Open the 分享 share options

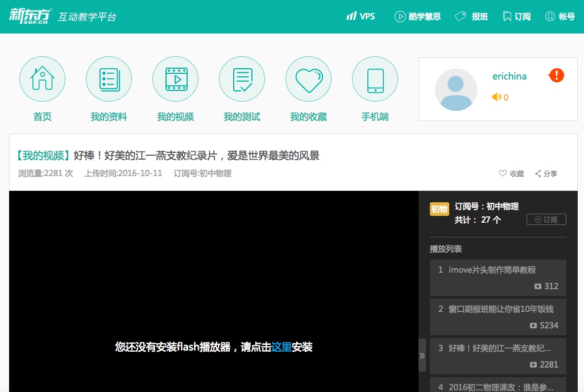546,174
